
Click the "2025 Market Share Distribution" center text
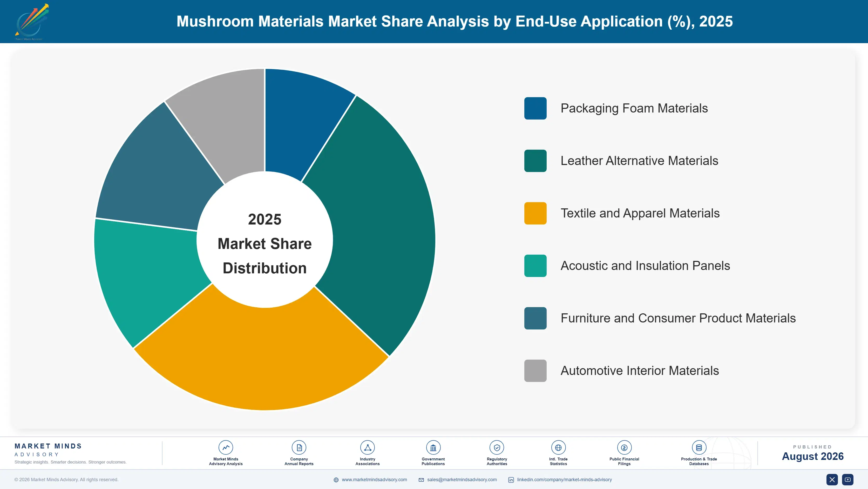(265, 243)
